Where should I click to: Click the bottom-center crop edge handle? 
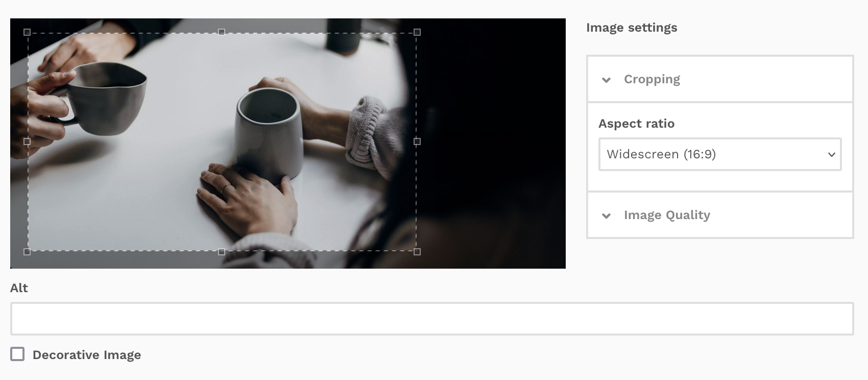click(x=222, y=252)
